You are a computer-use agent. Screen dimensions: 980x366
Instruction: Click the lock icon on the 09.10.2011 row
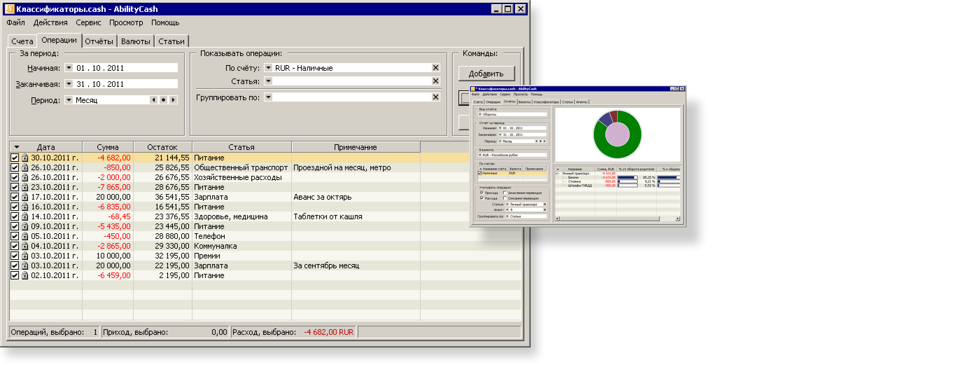point(25,227)
